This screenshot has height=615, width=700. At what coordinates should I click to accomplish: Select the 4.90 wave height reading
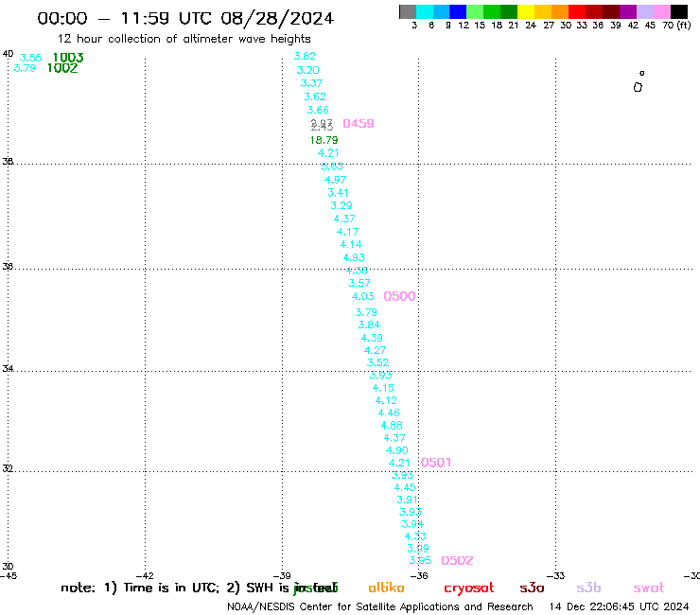[397, 450]
